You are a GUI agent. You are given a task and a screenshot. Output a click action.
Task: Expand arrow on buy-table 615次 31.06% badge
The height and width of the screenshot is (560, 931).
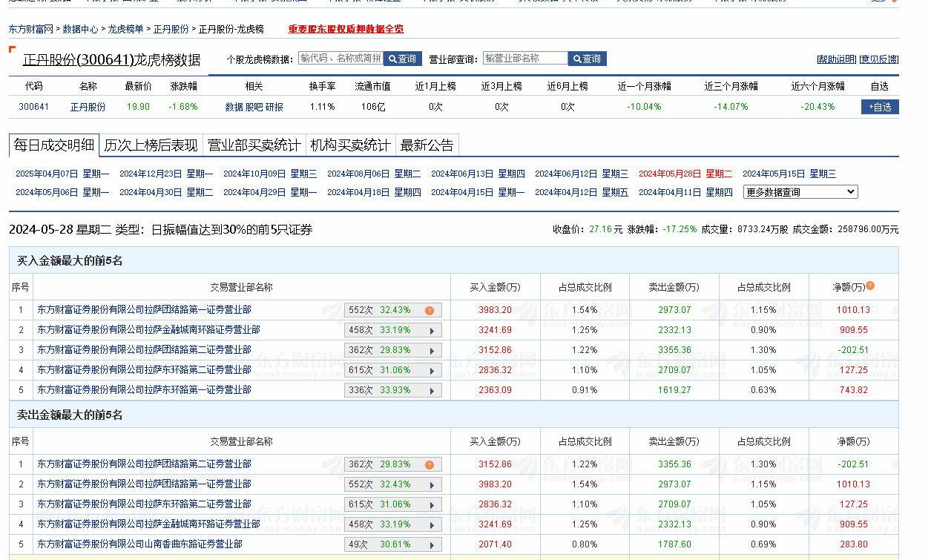point(432,370)
